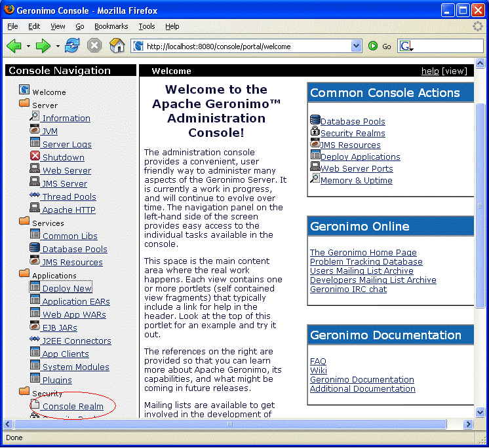Go forward with the green Forward arrow
This screenshot has width=489, height=448.
(x=43, y=47)
